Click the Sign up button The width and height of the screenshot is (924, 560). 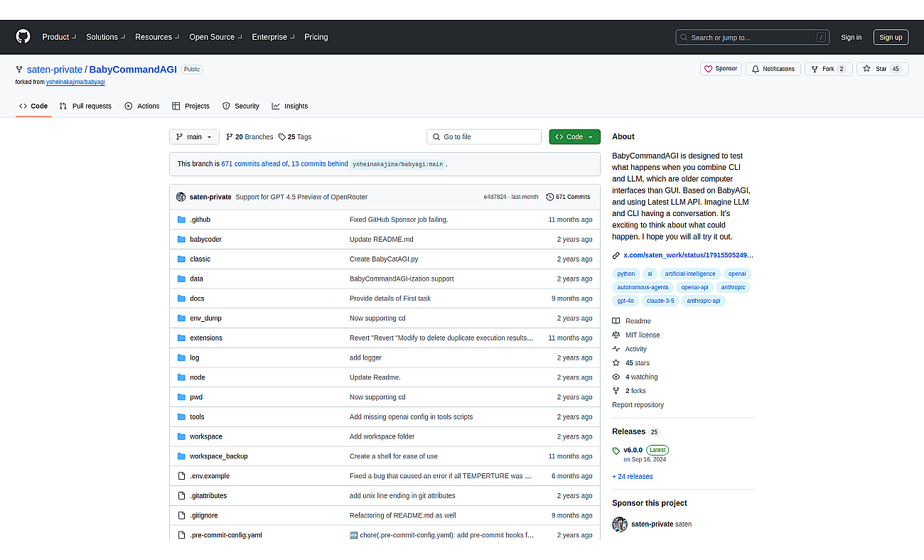pyautogui.click(x=891, y=38)
